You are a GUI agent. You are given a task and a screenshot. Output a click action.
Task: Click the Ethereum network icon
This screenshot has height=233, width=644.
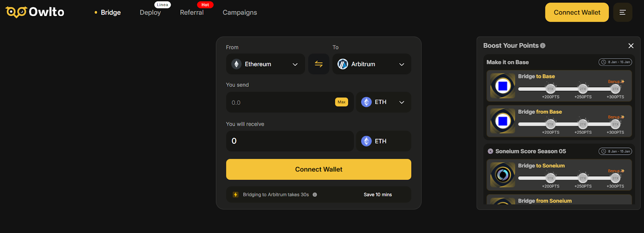tap(236, 64)
